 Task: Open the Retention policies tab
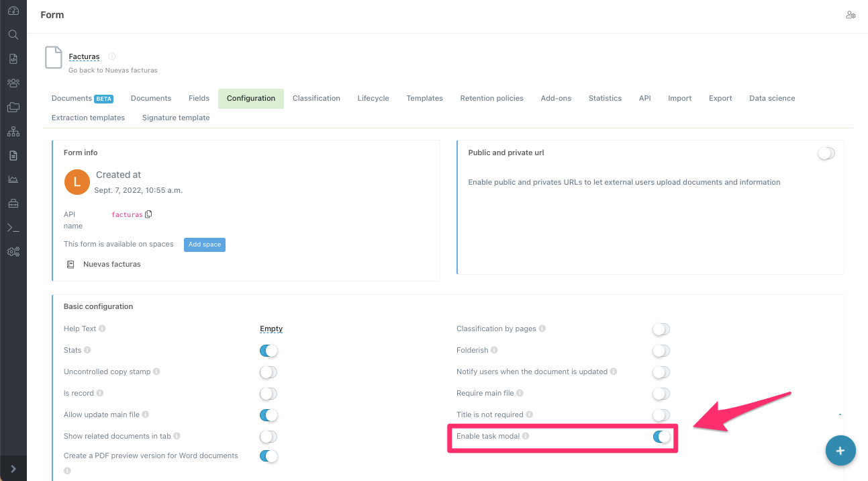click(x=491, y=98)
